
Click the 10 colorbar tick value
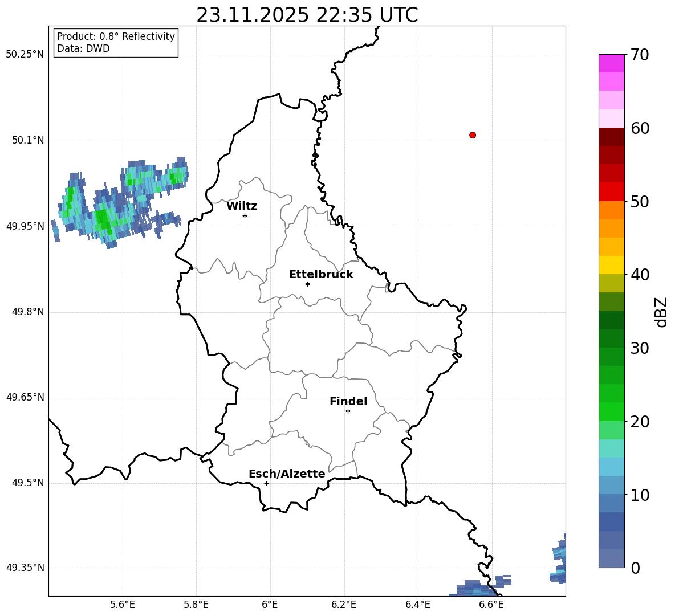pyautogui.click(x=640, y=495)
